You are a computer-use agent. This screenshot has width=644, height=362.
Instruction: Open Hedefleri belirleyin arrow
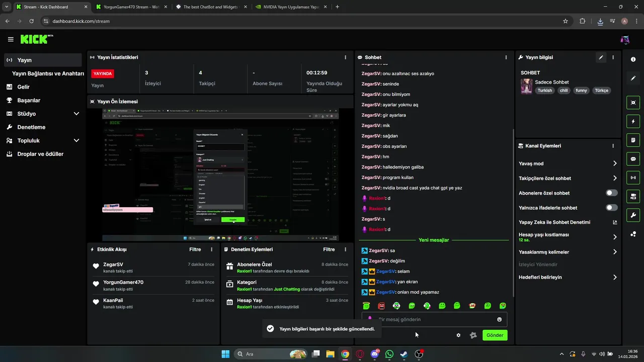point(615,277)
